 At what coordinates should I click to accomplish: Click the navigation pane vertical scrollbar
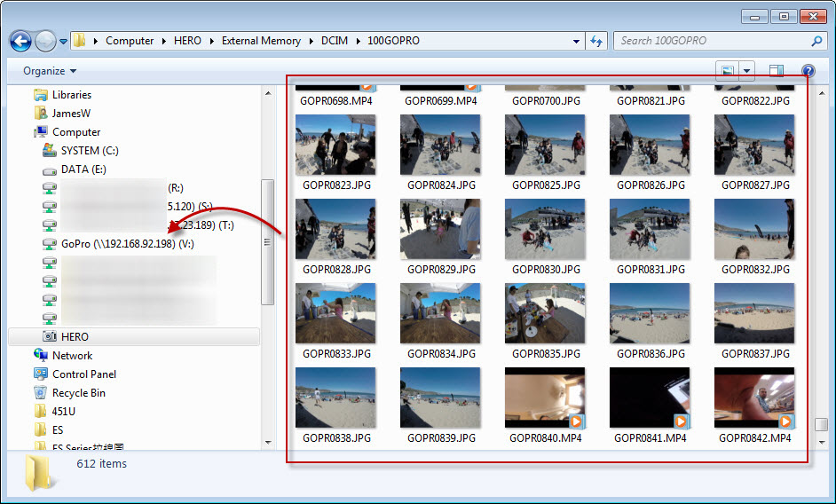pos(267,240)
